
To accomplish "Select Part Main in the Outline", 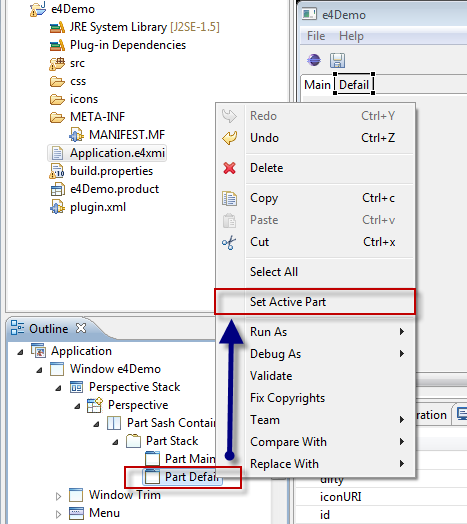I will click(190, 458).
